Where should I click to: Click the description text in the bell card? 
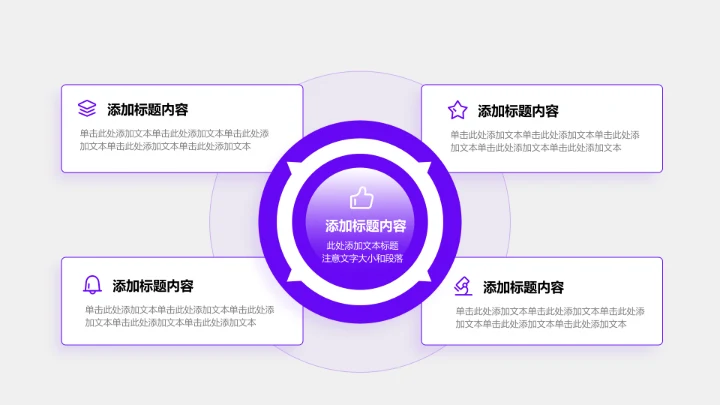(x=179, y=316)
